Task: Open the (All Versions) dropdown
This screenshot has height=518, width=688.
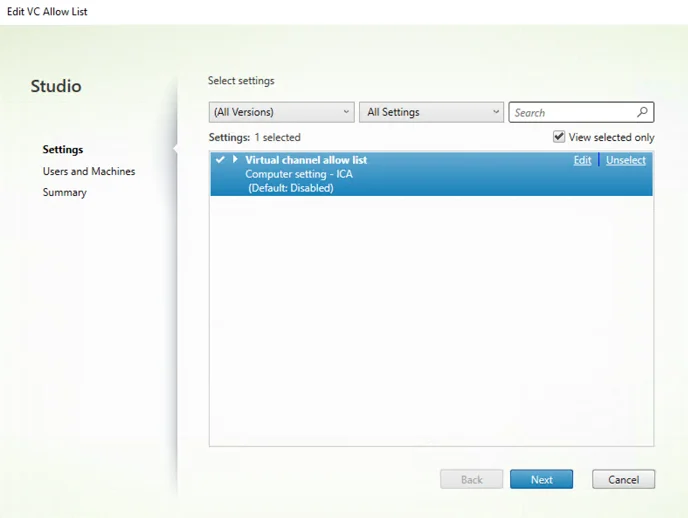Action: tap(281, 112)
